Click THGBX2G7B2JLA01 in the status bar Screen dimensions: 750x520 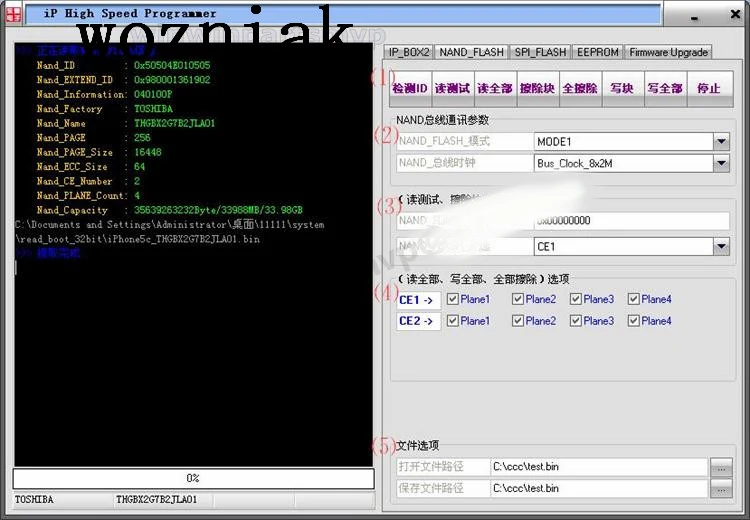point(156,499)
